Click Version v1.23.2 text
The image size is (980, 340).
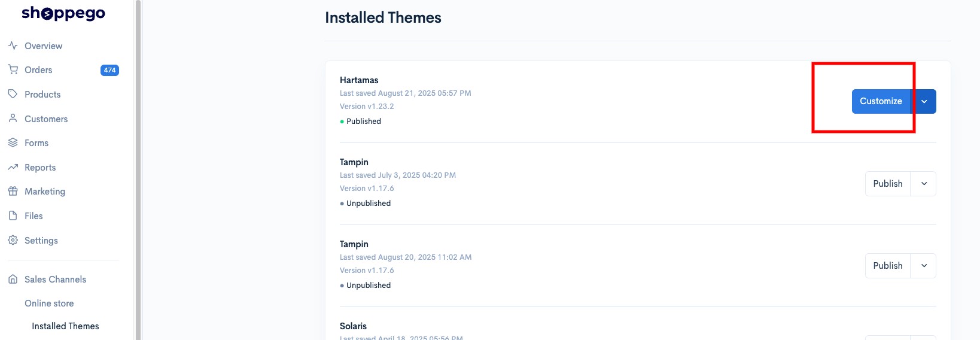tap(367, 107)
